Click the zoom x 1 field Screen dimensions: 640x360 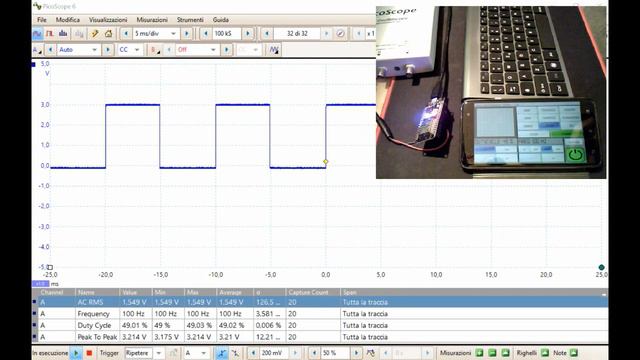pyautogui.click(x=371, y=33)
